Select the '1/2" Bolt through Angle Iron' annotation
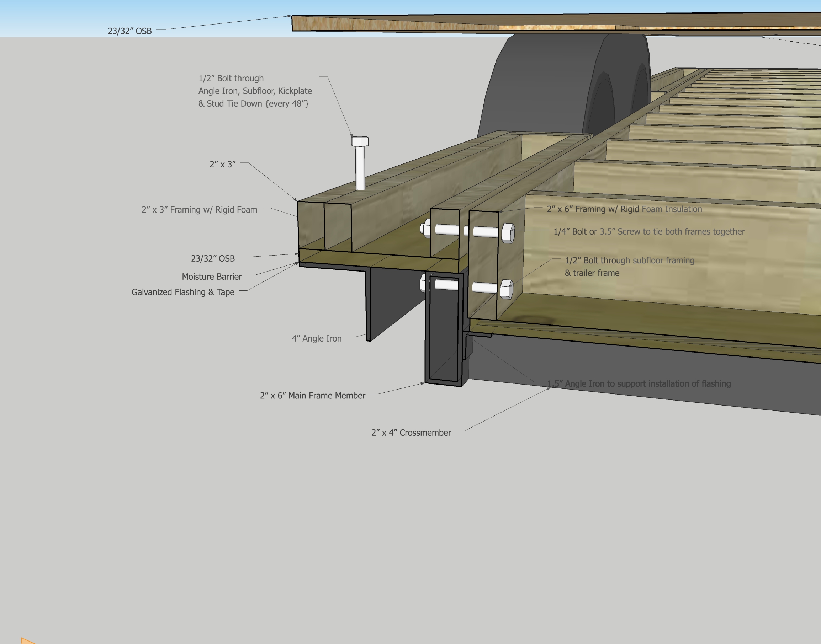The width and height of the screenshot is (821, 644). coord(255,91)
